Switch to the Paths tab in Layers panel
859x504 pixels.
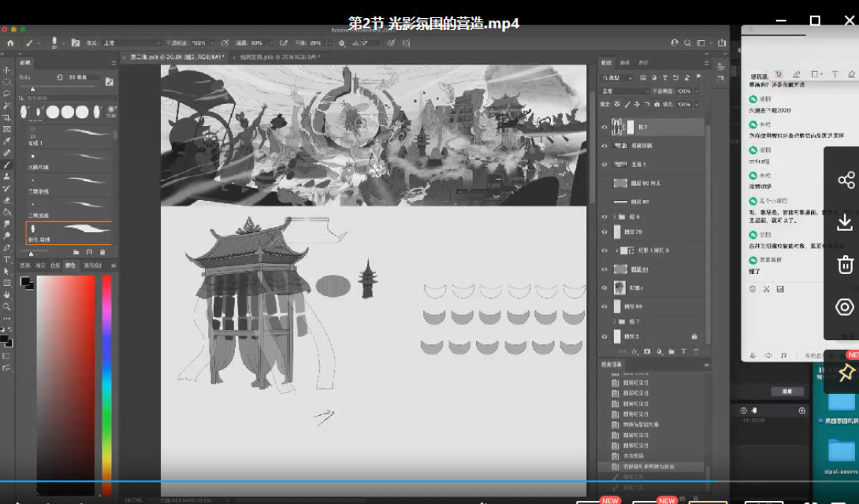[x=643, y=63]
